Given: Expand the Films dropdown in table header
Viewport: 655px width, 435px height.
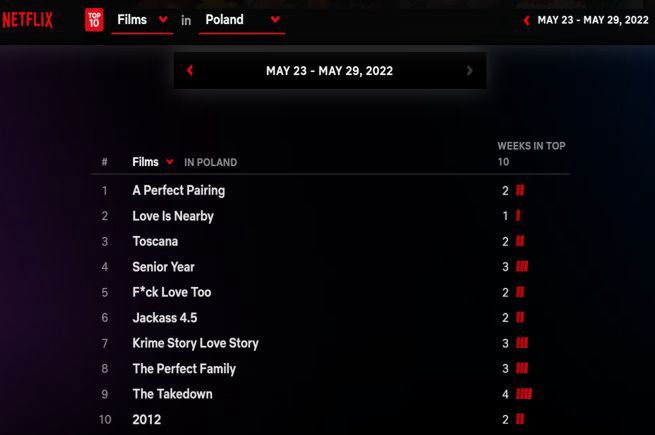Looking at the screenshot, I should coord(152,162).
